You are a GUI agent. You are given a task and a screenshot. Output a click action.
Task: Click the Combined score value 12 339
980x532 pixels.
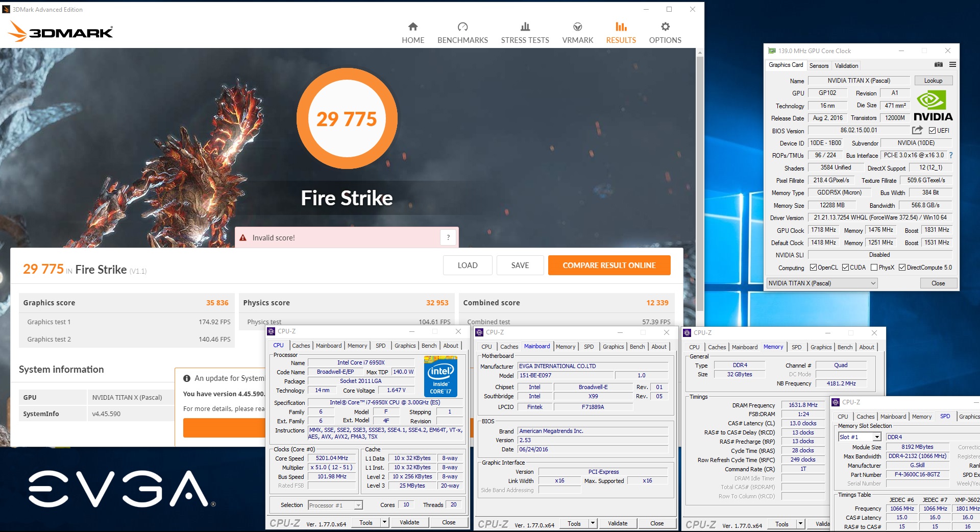click(x=657, y=303)
